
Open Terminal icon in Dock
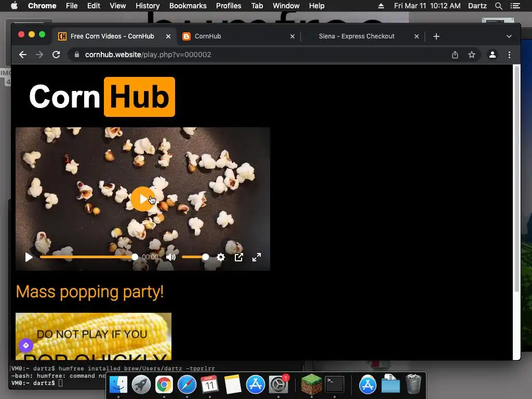(335, 385)
